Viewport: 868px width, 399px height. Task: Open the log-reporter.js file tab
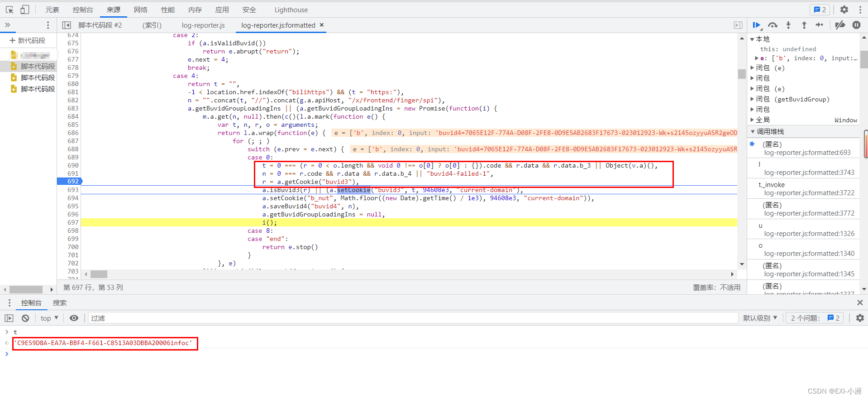(203, 25)
